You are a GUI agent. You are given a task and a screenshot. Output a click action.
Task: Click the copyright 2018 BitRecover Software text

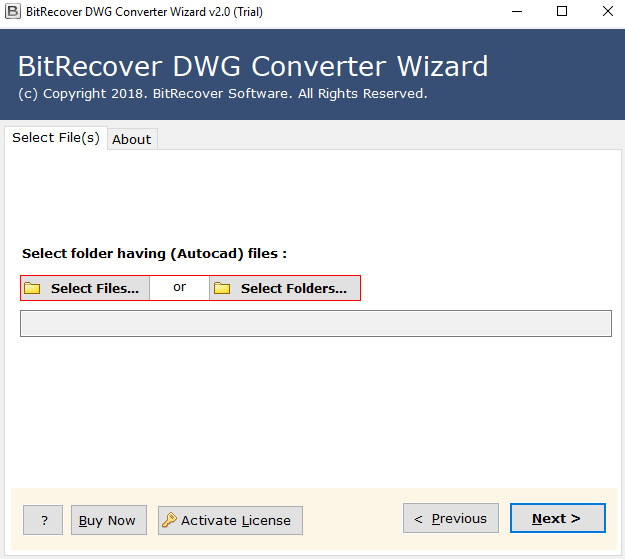222,94
